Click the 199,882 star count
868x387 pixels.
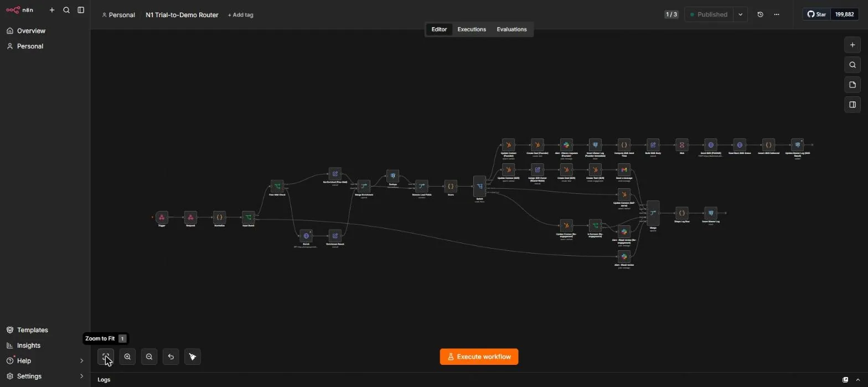[844, 14]
